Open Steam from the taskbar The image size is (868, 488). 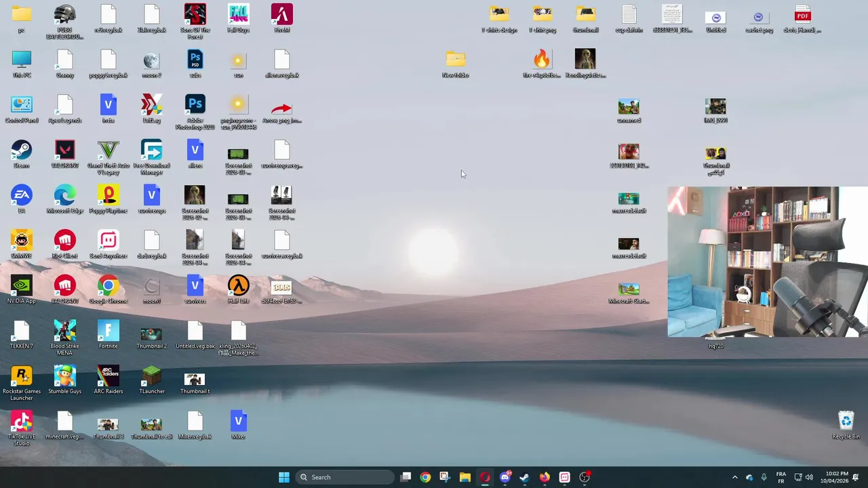pyautogui.click(x=524, y=477)
